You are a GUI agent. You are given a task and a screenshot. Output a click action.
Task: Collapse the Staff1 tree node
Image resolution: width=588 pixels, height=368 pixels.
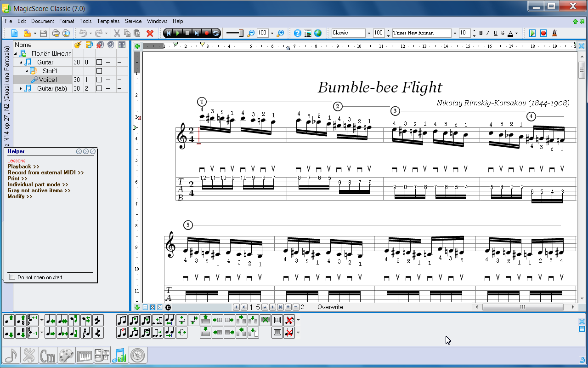[x=27, y=71]
